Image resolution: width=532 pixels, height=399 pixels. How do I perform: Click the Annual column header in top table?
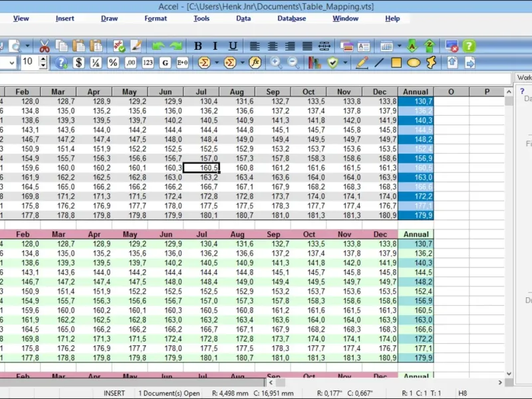tap(416, 92)
